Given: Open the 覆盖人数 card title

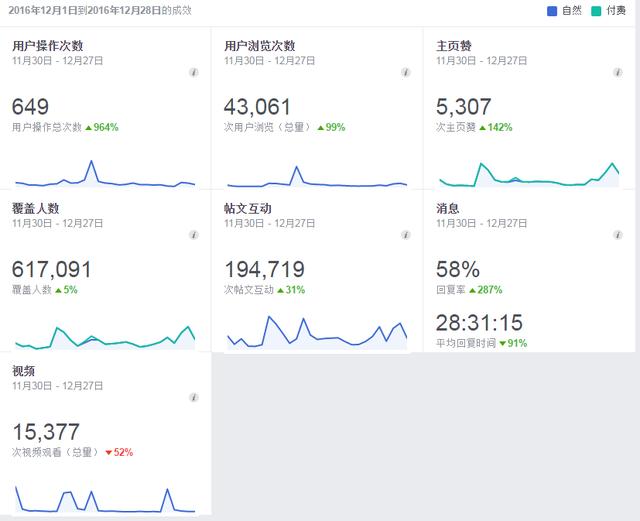Looking at the screenshot, I should pos(36,208).
